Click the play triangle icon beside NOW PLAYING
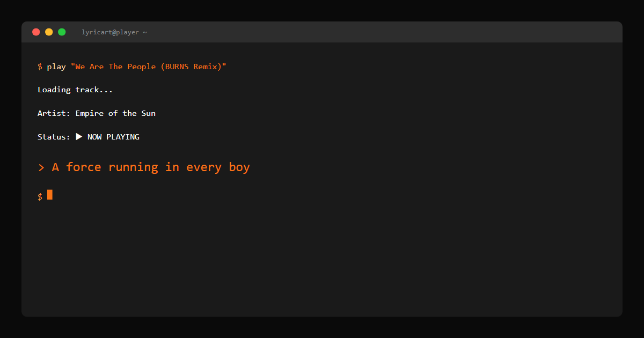The width and height of the screenshot is (644, 338). click(x=79, y=137)
